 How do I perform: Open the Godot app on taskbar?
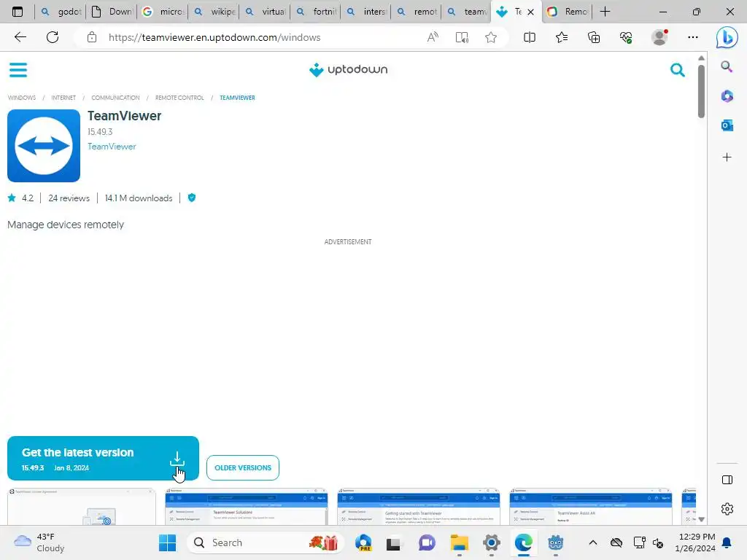pos(555,542)
